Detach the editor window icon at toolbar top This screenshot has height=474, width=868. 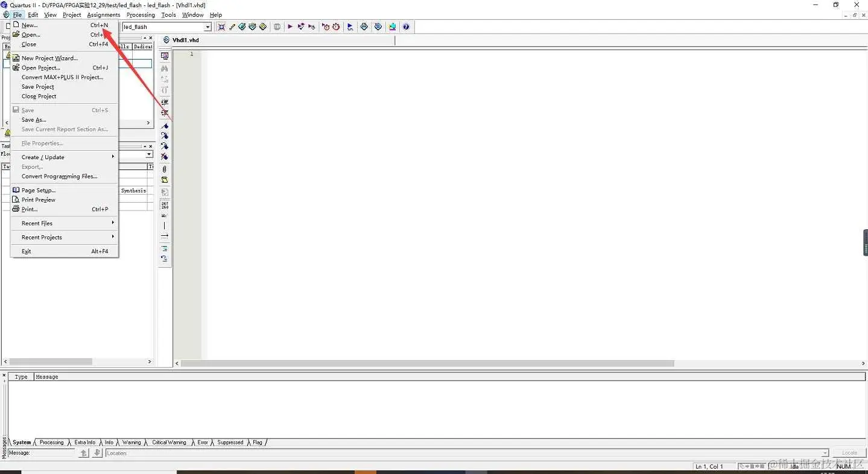coord(164,56)
